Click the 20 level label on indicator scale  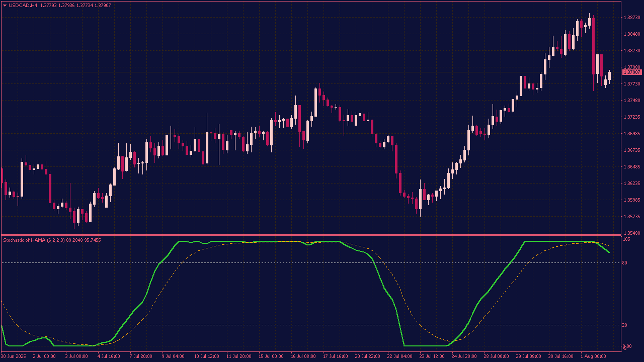coord(624,325)
